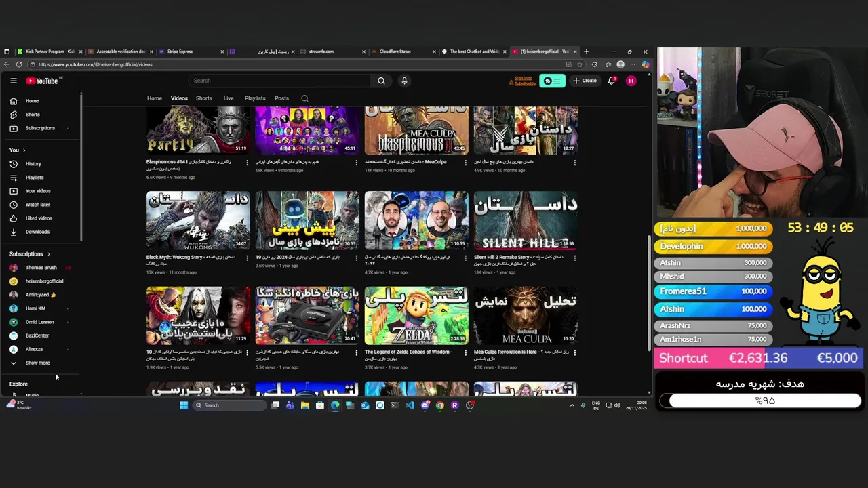
Task: Open more options for Blasphemous #14 video
Action: click(247, 163)
